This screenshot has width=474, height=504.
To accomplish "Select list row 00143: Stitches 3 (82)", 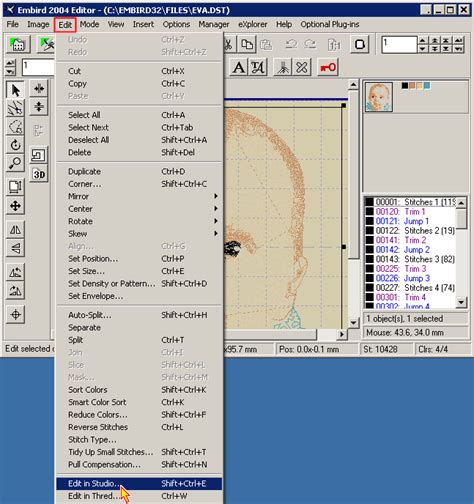I will [x=410, y=259].
